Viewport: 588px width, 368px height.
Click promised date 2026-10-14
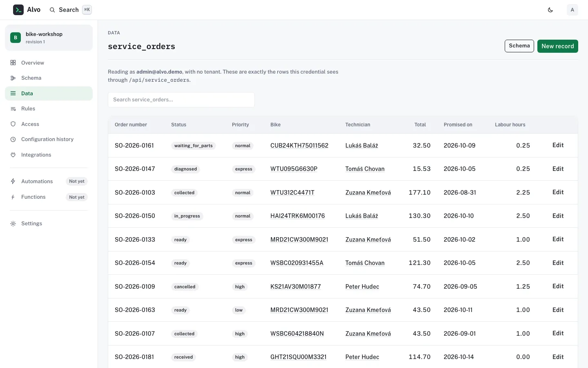[x=459, y=357]
